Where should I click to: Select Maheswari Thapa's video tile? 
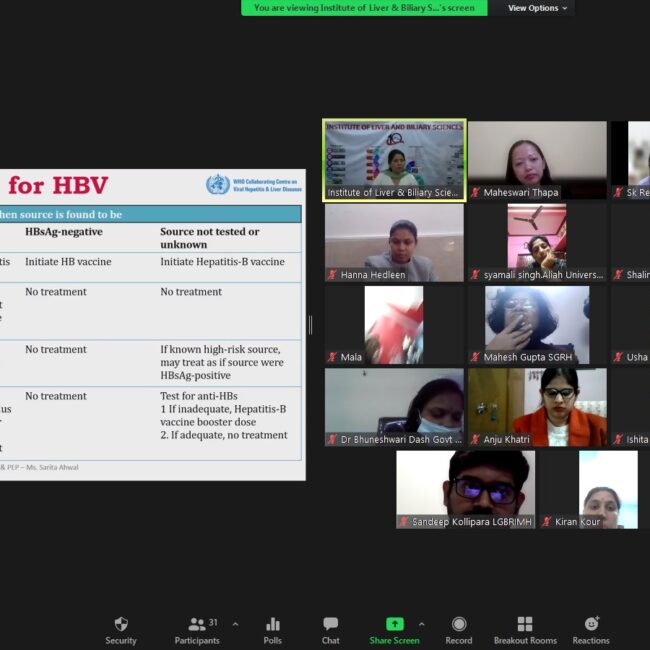[537, 160]
